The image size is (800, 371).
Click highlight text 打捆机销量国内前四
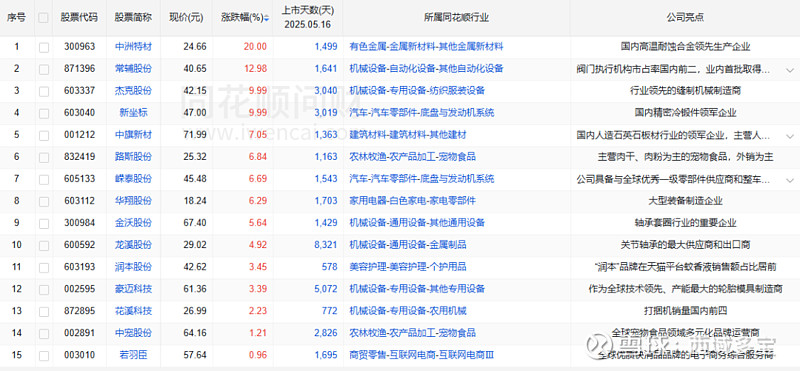point(685,311)
